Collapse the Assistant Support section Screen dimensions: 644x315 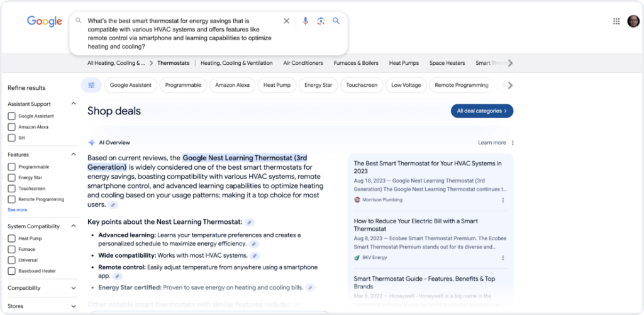coord(74,104)
